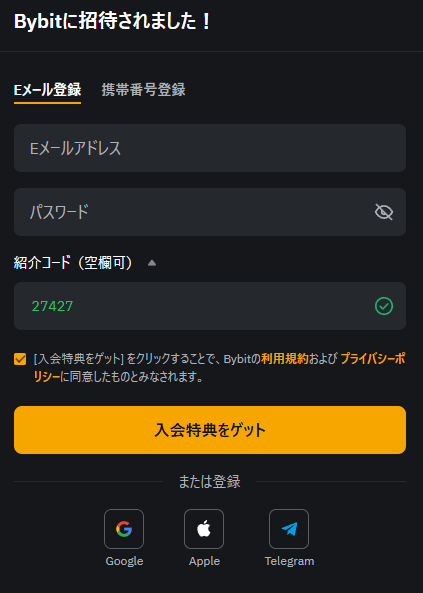Click the 入会特典をゲット button
The image size is (423, 593).
coord(210,430)
